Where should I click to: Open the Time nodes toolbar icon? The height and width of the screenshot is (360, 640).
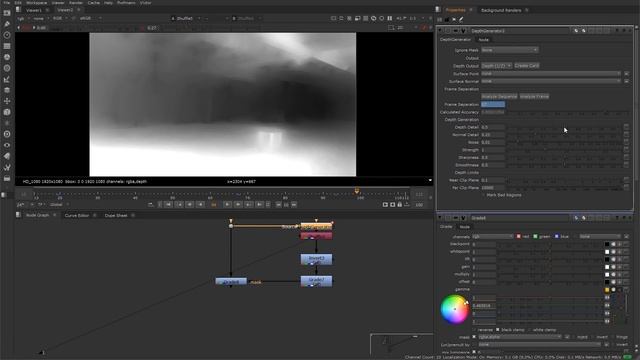(x=7, y=35)
